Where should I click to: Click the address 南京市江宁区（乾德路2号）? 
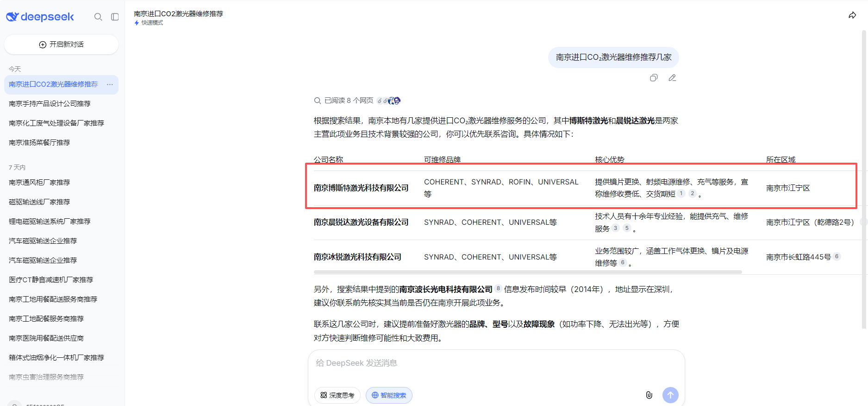click(x=810, y=222)
